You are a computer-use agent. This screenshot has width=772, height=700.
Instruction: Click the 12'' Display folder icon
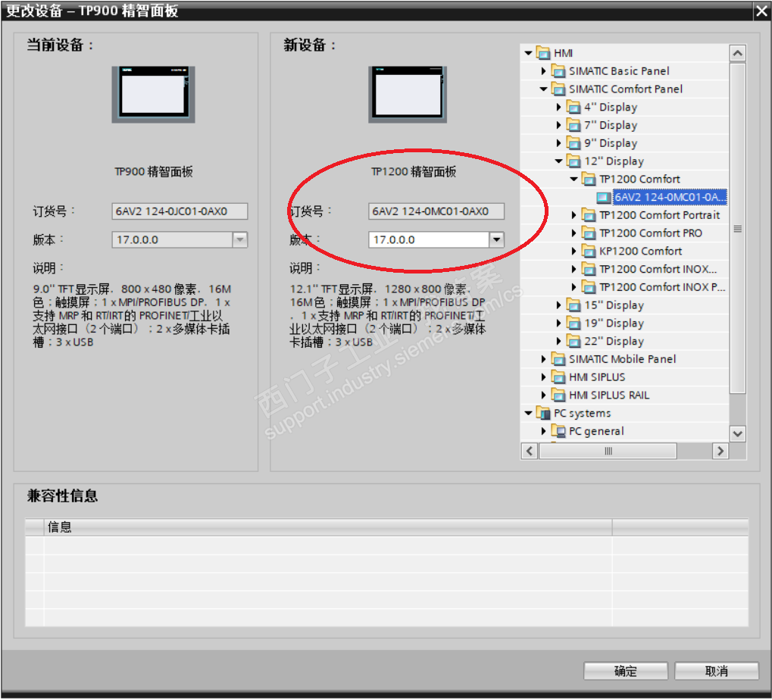574,161
